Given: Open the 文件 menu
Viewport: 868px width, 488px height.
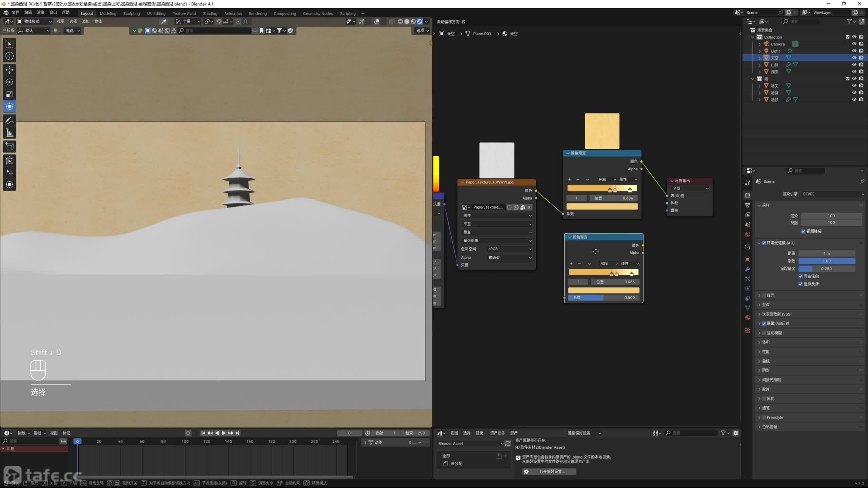Looking at the screenshot, I should 16,13.
